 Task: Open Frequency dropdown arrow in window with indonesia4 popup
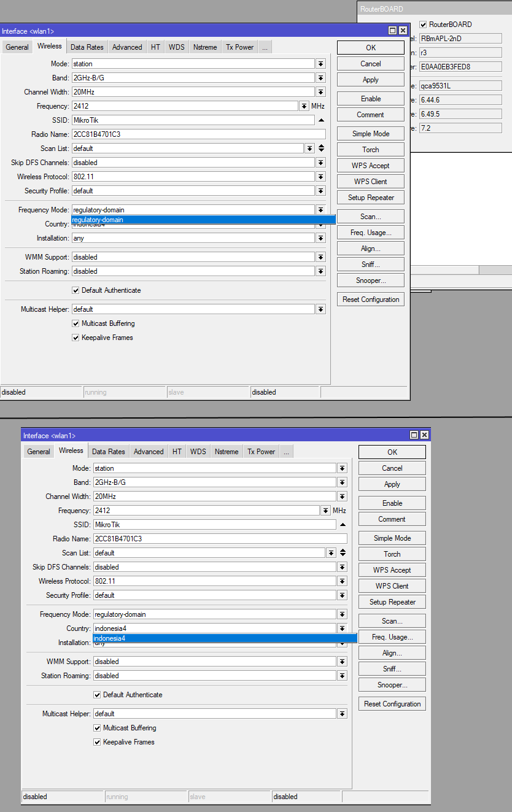325,511
